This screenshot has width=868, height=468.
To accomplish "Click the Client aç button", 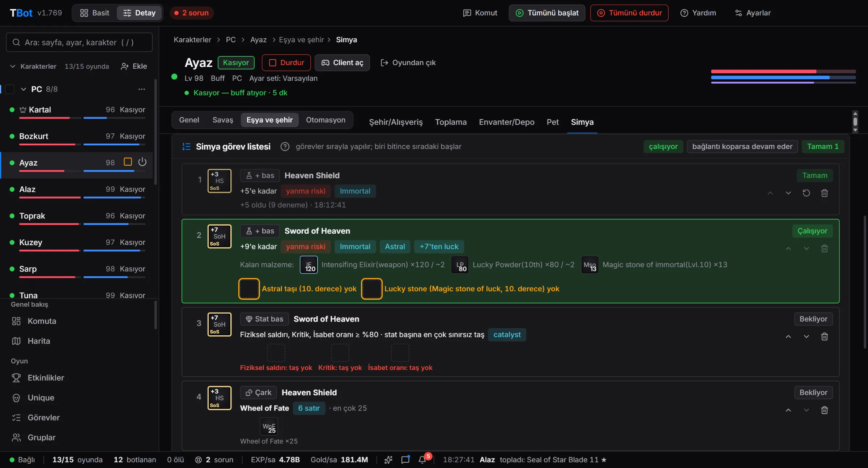I will (x=342, y=63).
